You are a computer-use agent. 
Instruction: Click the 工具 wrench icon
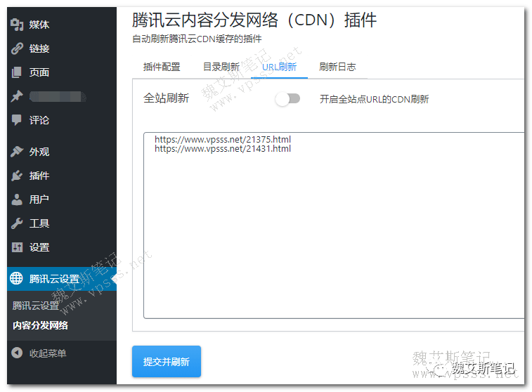17,223
